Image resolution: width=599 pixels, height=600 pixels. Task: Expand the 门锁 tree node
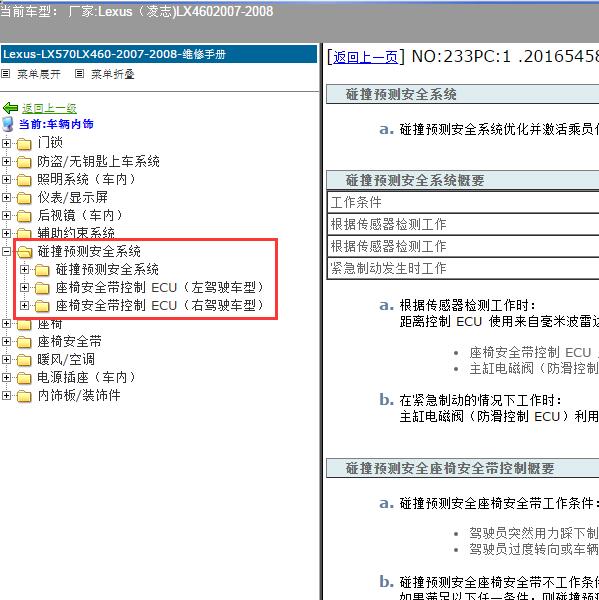(6, 143)
